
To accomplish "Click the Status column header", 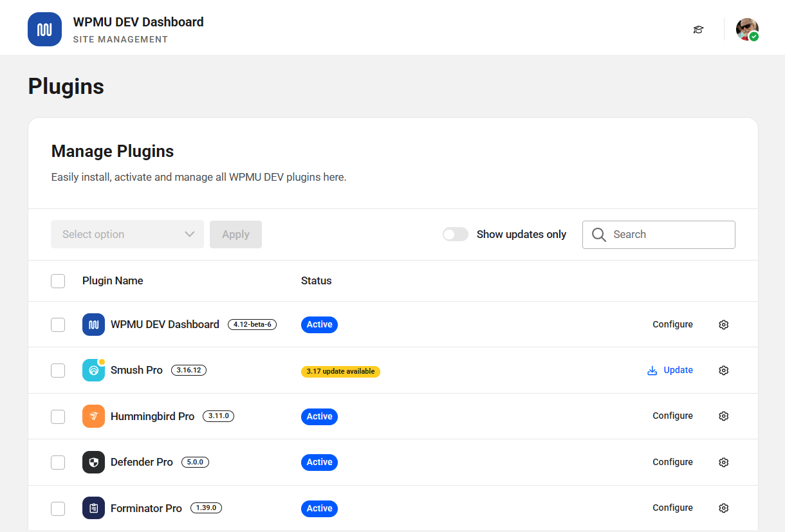I will 316,280.
